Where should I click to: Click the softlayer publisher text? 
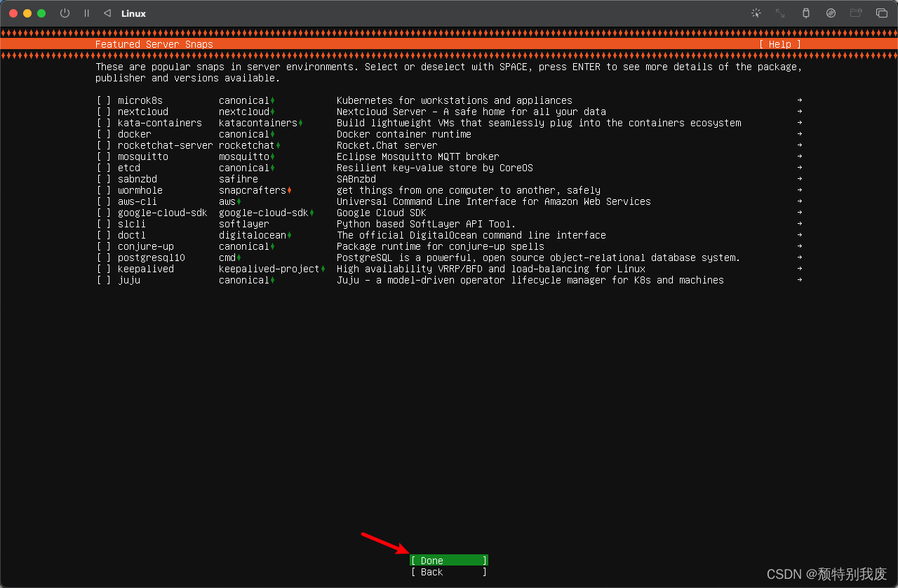244,224
